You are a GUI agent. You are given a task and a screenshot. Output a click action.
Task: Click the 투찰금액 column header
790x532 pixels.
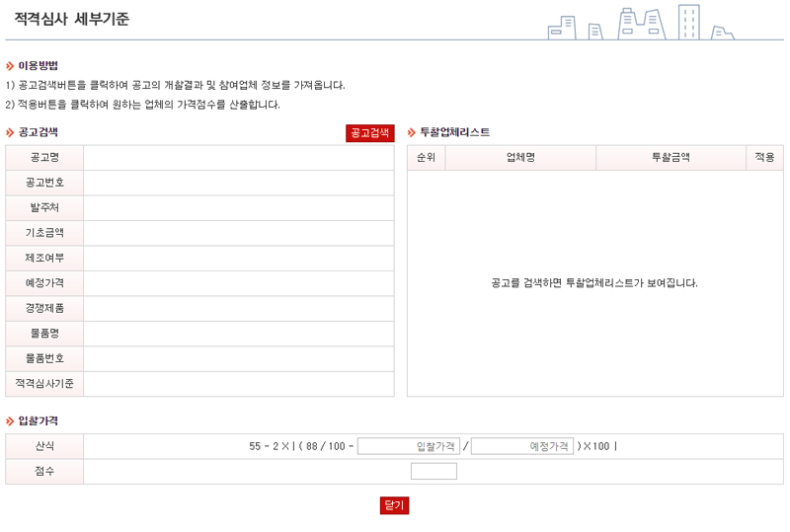click(x=671, y=158)
